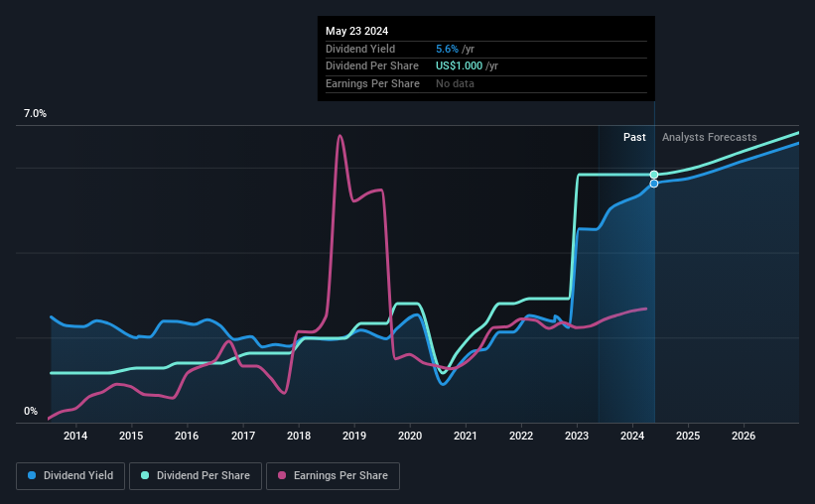Toggle the Dividend Yield legend button

(70, 476)
